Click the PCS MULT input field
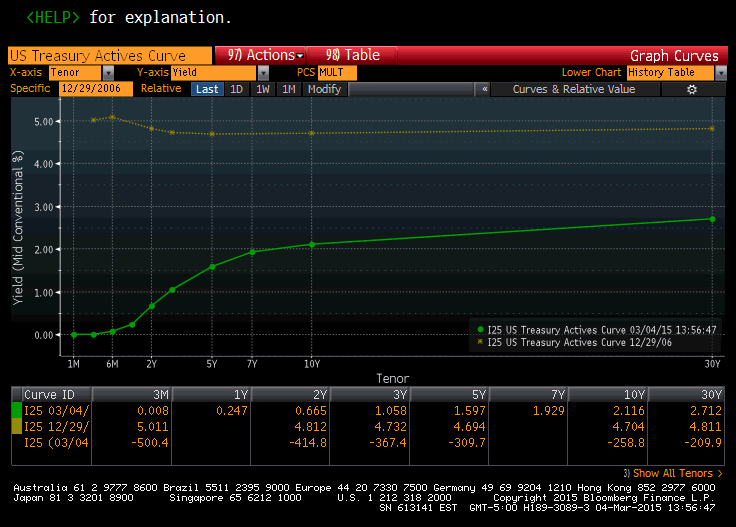Image resolution: width=736 pixels, height=527 pixels. click(x=339, y=73)
